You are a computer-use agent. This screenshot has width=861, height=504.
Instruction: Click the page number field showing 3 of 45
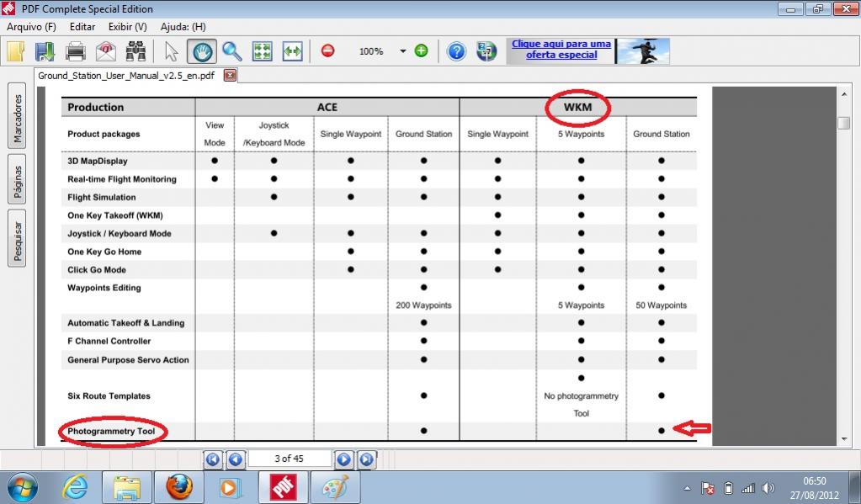[288, 459]
